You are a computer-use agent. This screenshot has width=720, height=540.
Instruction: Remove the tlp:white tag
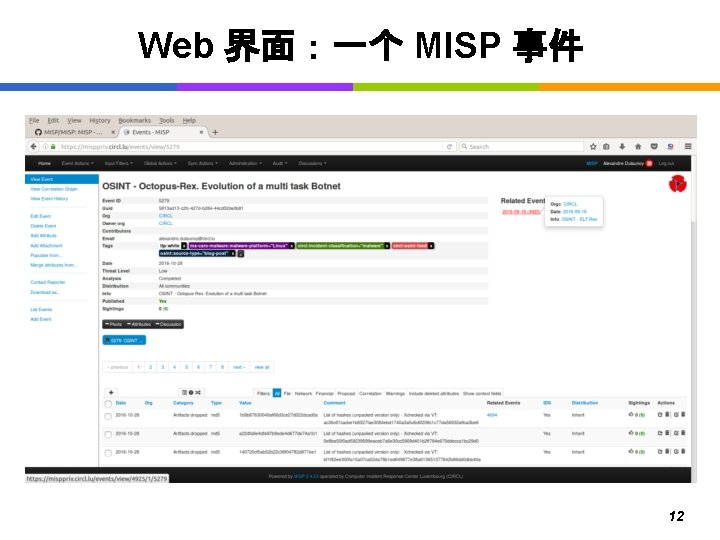coord(184,246)
